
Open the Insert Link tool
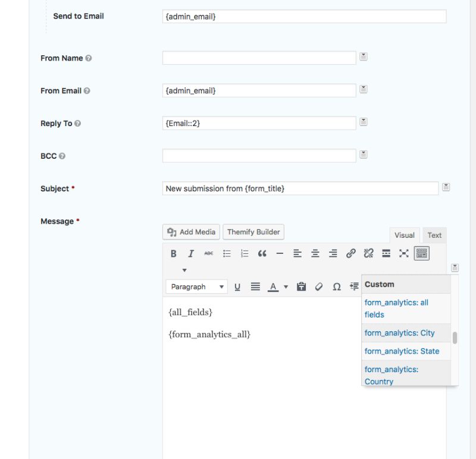click(352, 253)
